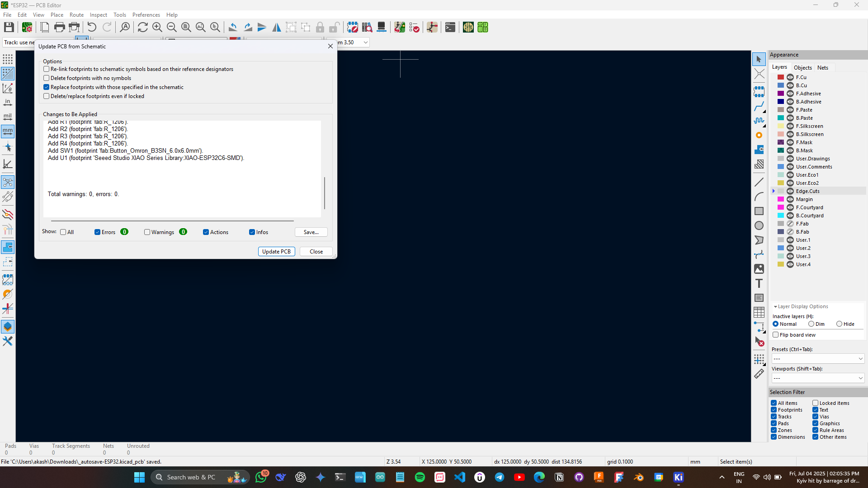Click the Find magnifier icon
Image resolution: width=868 pixels, height=488 pixels.
[x=125, y=28]
